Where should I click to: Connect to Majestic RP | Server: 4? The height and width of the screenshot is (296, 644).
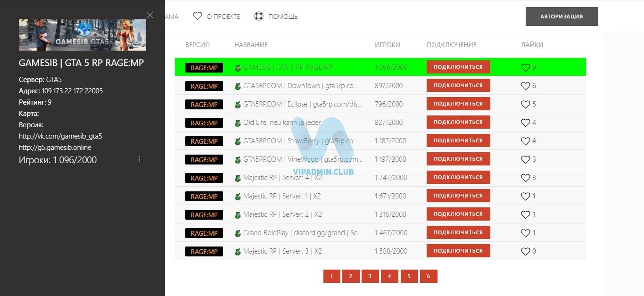[458, 177]
